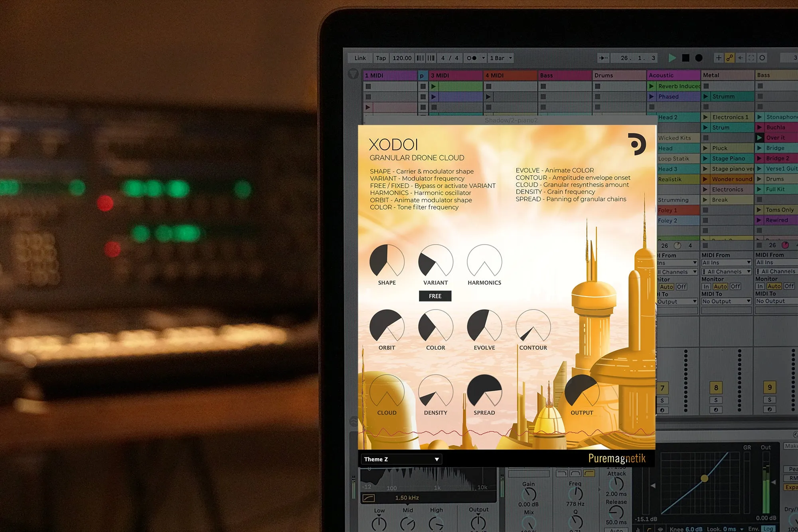This screenshot has width=798, height=532.
Task: Arm track 8 for recording
Action: point(716,410)
